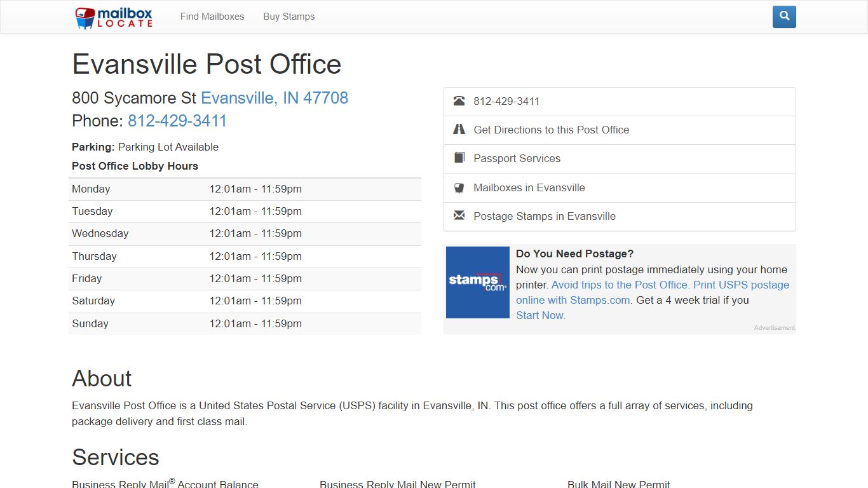Click the small Advertisement label
868x488 pixels.
774,328
